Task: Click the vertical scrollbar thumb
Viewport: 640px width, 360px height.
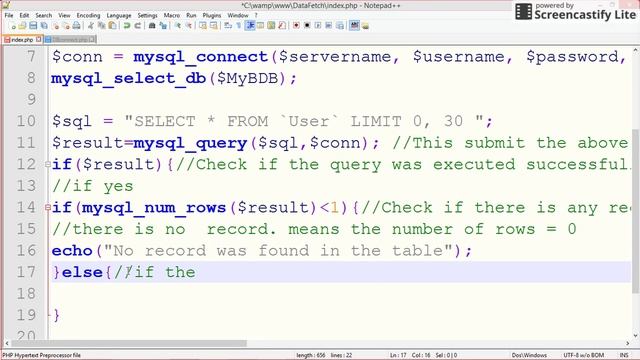Action: (x=636, y=211)
